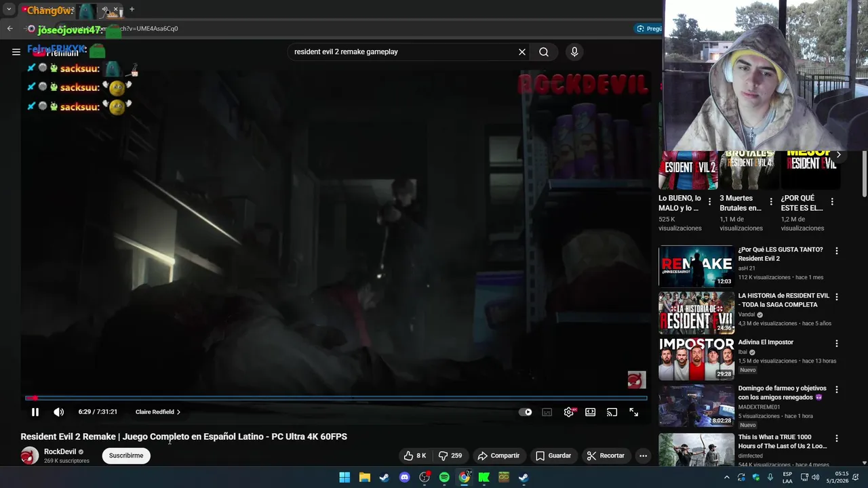Open options for 'Domingo de farmeo' video
This screenshot has width=868, height=488.
point(836,390)
